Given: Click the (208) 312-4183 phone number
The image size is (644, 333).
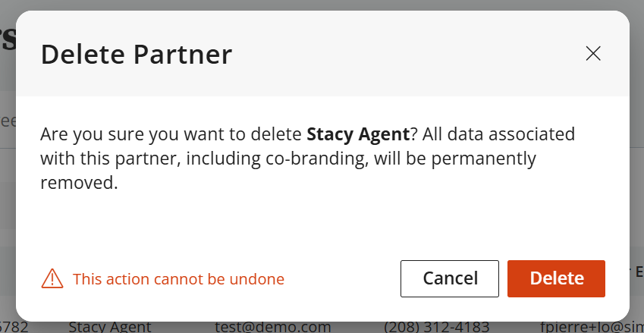Looking at the screenshot, I should (x=436, y=327).
